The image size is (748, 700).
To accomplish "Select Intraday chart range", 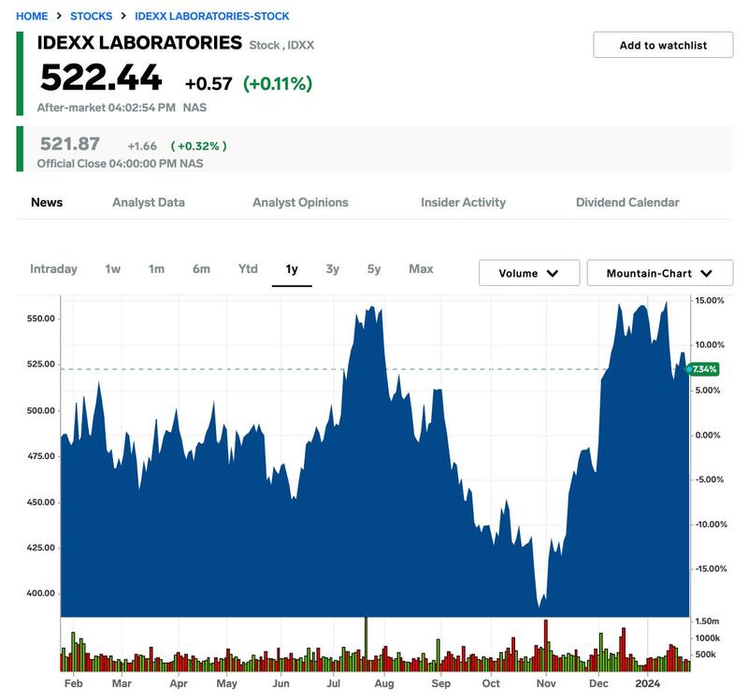I will [x=53, y=269].
